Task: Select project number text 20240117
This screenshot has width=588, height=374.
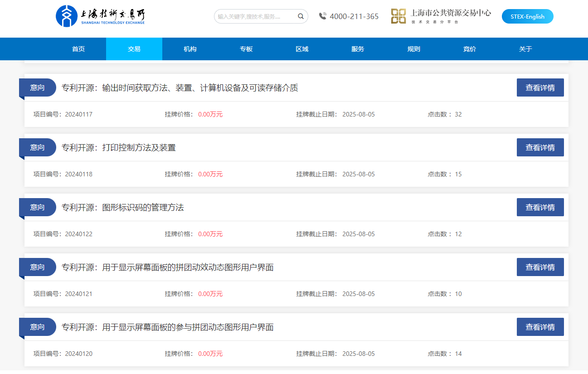Action: tap(79, 114)
